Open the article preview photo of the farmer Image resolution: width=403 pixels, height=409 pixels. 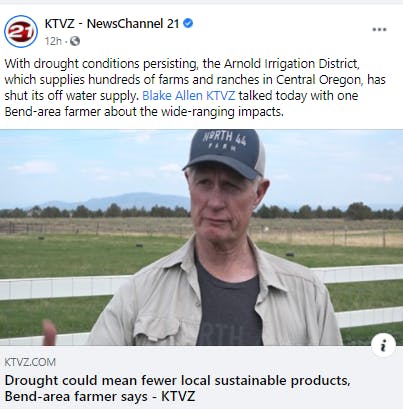point(201,238)
